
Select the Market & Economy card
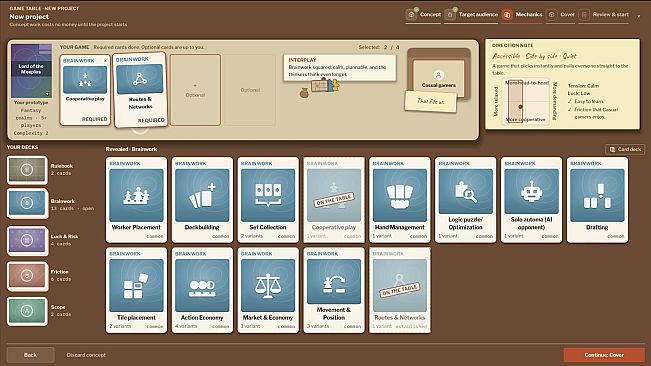(x=268, y=290)
